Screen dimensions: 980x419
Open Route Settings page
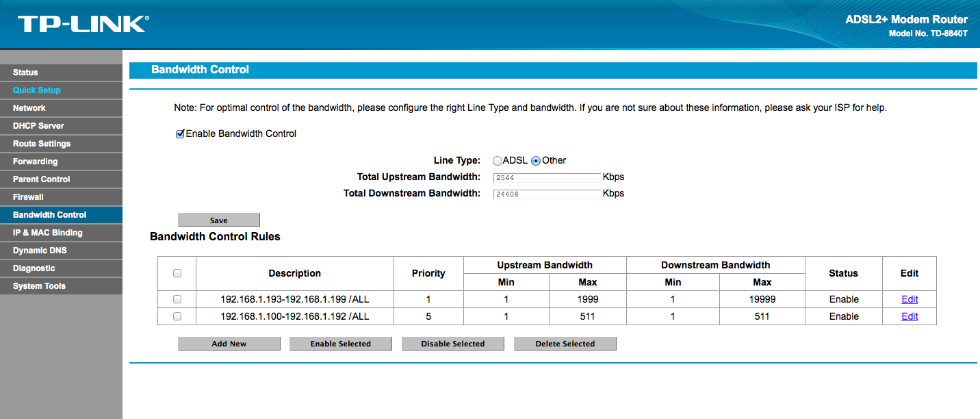(61, 144)
